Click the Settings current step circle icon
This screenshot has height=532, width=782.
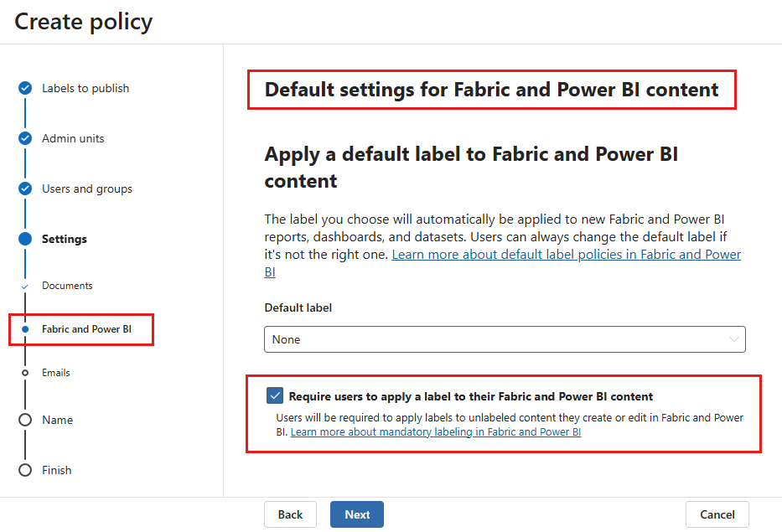point(25,240)
